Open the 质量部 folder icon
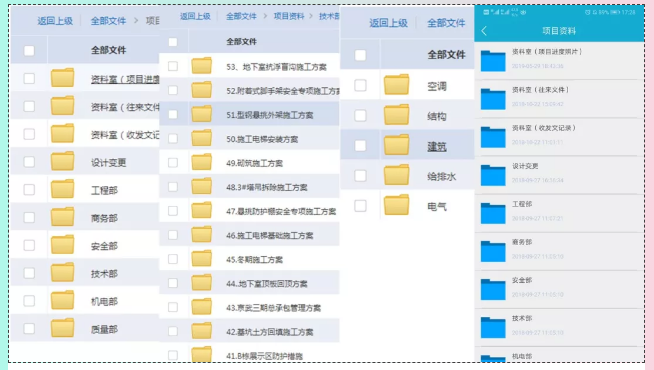Screen dimensions: 654x370 coord(63,328)
